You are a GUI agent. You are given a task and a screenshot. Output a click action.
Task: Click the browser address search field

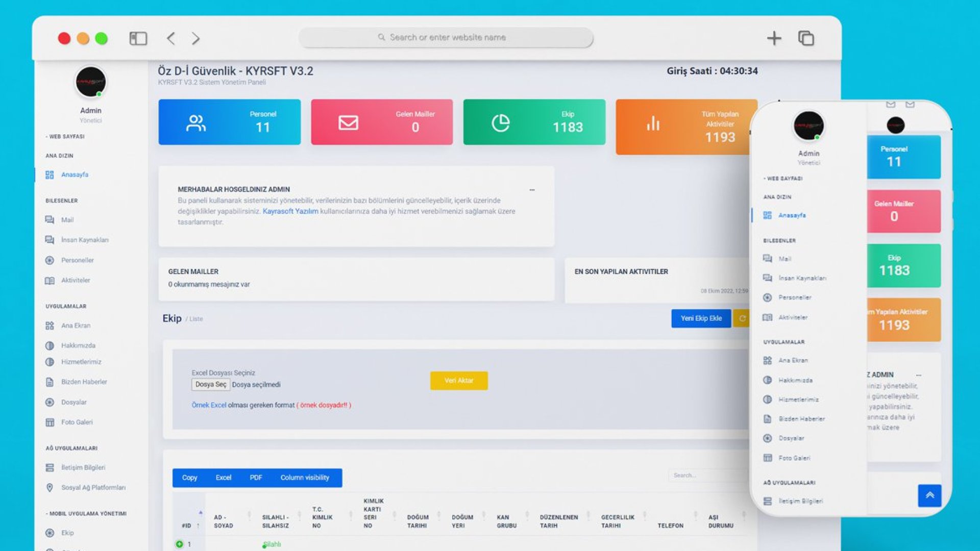(446, 37)
